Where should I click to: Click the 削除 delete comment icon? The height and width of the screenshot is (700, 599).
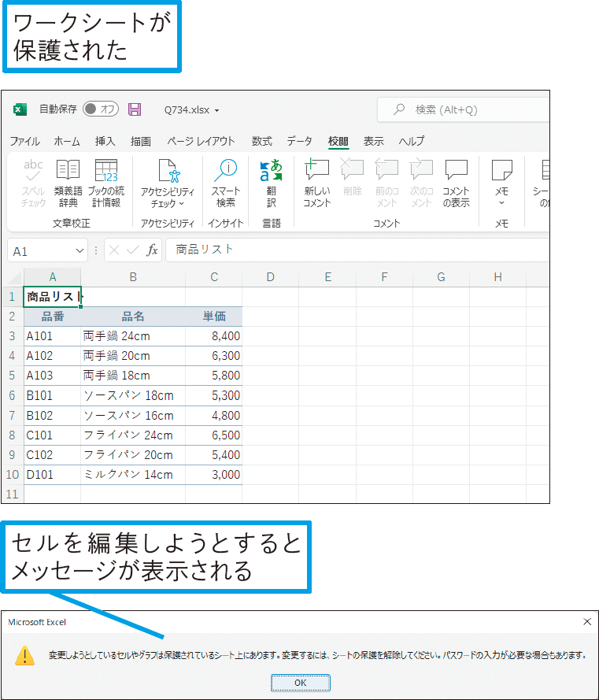tap(352, 177)
